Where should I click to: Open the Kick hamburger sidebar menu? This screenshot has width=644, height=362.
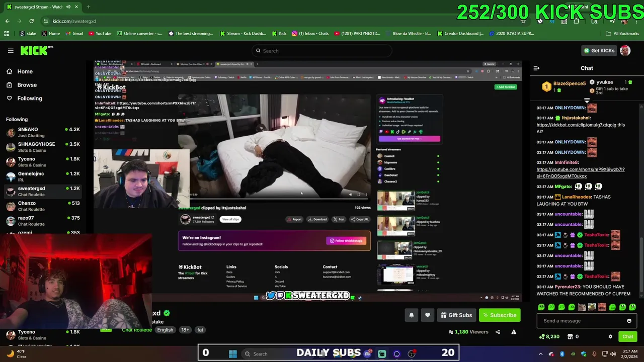coord(11,51)
